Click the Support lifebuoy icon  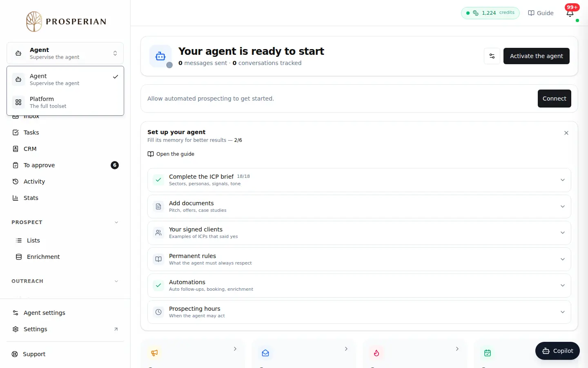click(x=15, y=354)
